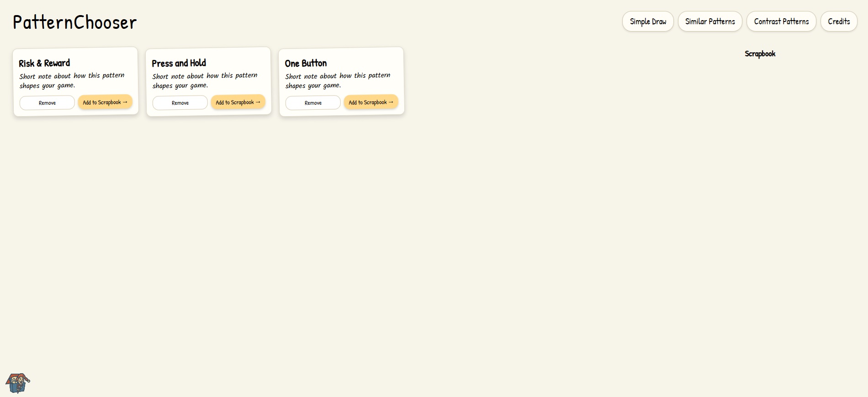The width and height of the screenshot is (868, 397).
Task: Click the arrow on One Button's Add to Scrapbook
Action: click(x=391, y=102)
